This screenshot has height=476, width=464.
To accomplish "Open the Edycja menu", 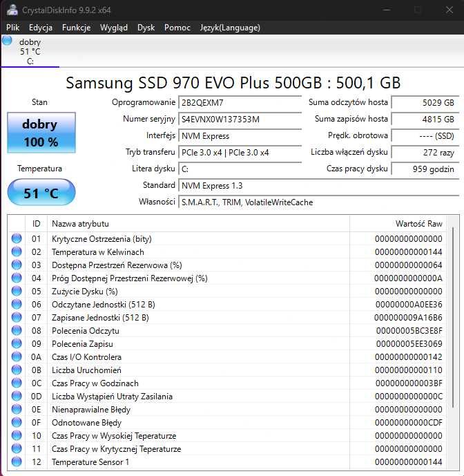I will 41,28.
